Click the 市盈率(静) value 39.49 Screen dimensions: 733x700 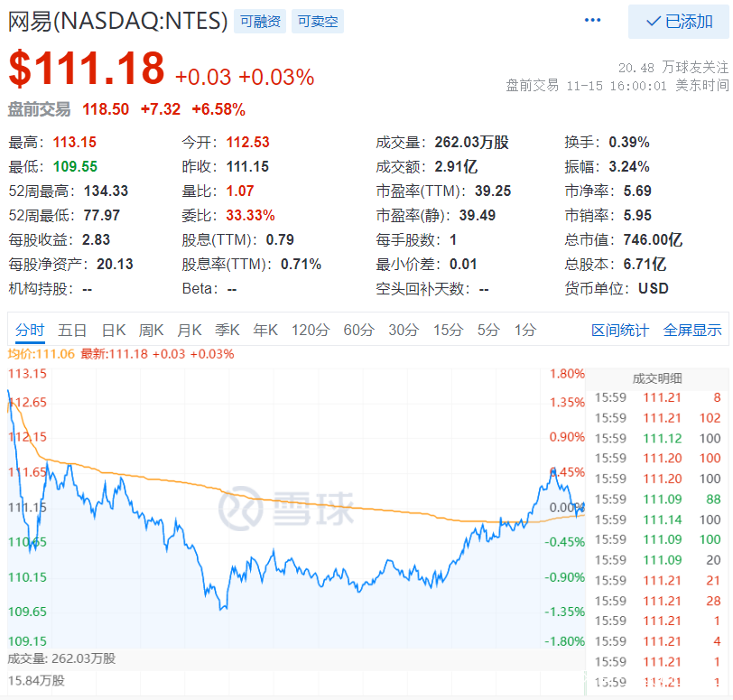pos(477,215)
